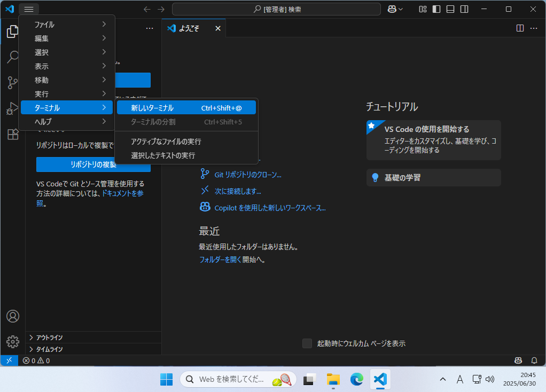Screen dimensions: 546x392
Task: Click Copilot を使用した新しいワークスペース link
Action: point(270,208)
